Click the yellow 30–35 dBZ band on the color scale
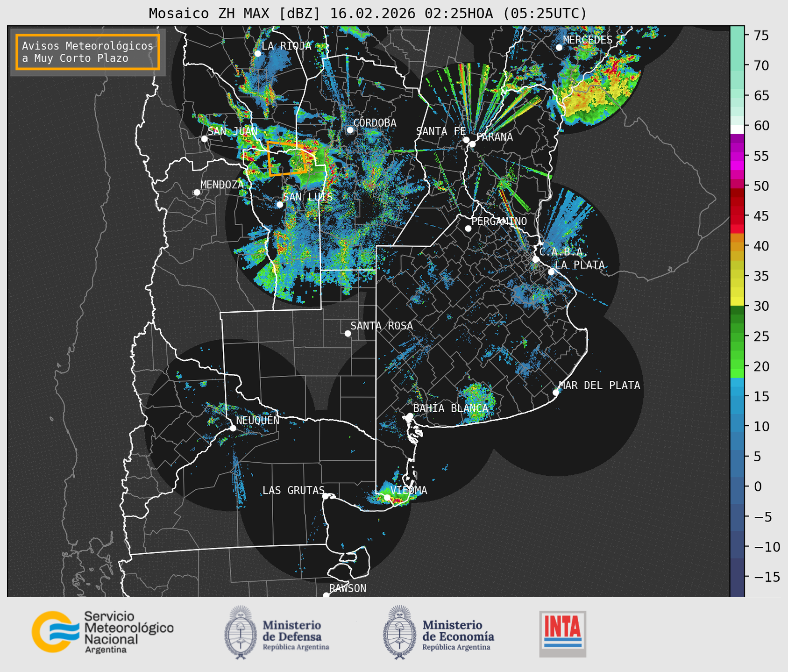The image size is (788, 672). point(737,290)
